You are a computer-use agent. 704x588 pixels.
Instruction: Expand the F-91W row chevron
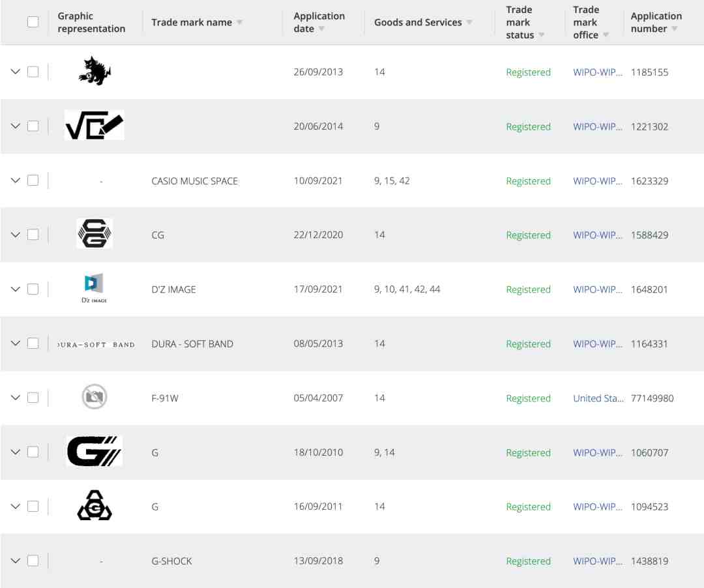[15, 398]
